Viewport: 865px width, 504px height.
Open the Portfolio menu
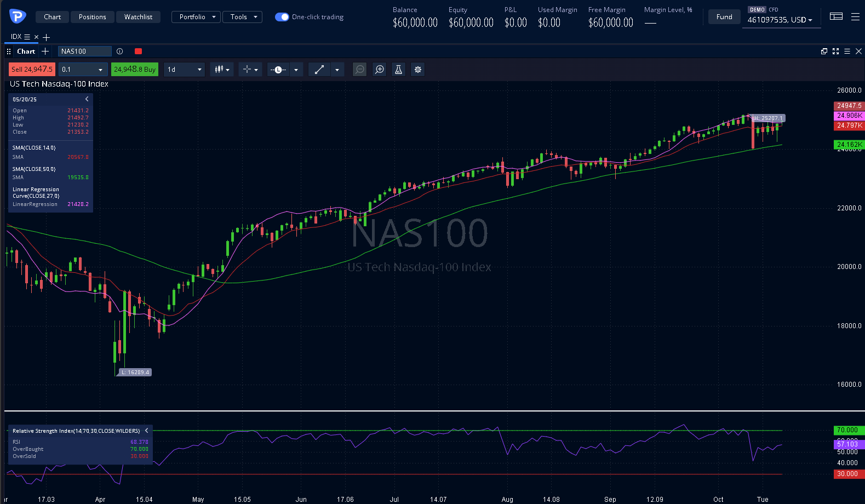coord(196,17)
